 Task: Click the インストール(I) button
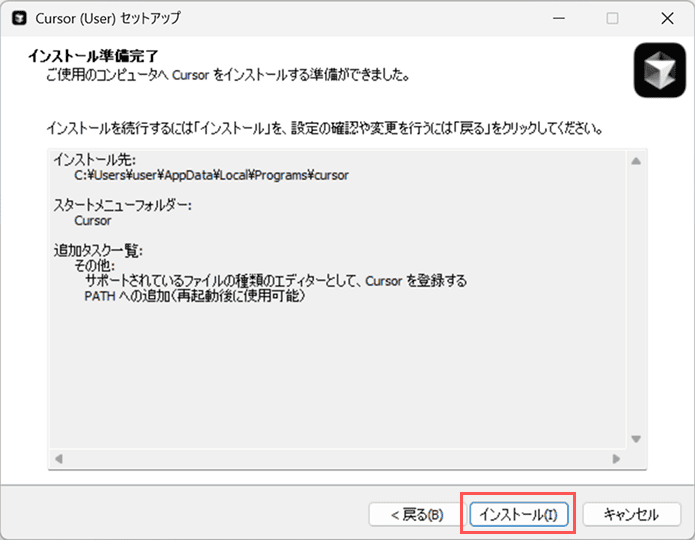(519, 514)
